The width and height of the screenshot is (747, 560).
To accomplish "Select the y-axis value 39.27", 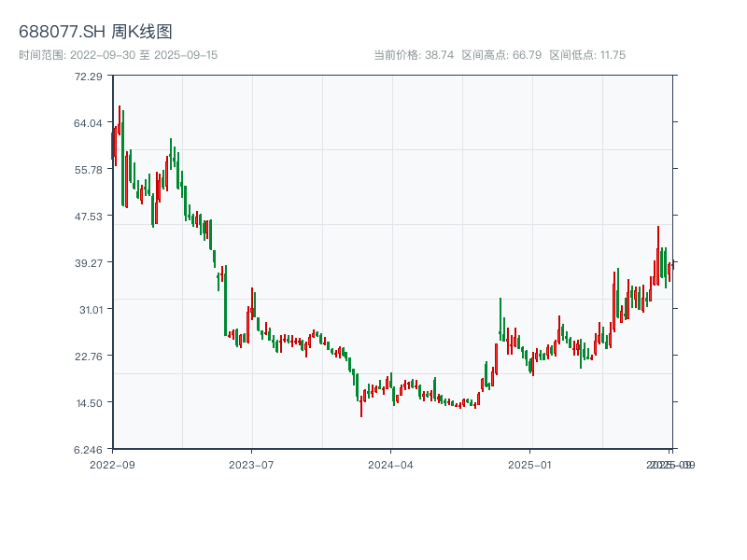I will pos(89,263).
